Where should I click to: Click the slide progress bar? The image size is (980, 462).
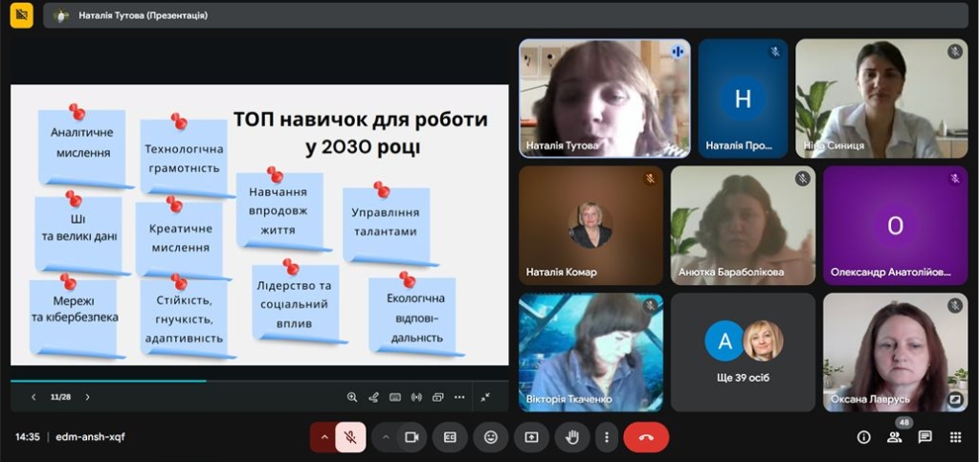coord(258,381)
